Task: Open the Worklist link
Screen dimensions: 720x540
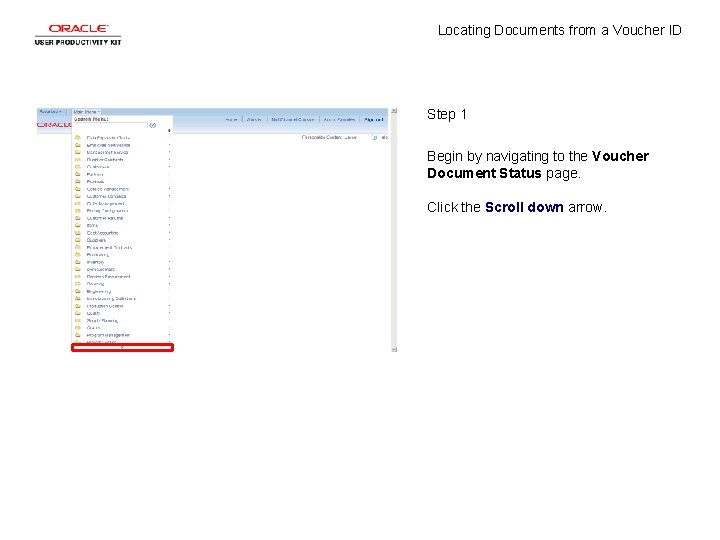Action: point(254,119)
